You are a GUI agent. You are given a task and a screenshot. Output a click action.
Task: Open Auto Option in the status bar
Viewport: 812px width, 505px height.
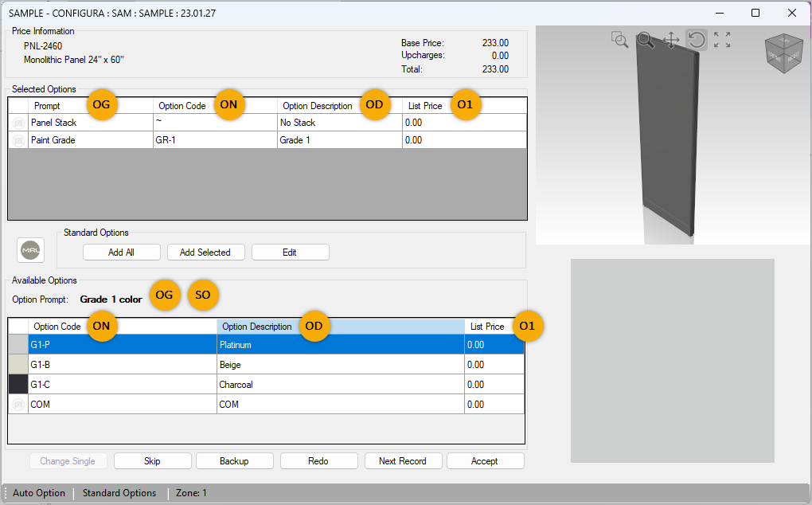point(37,493)
